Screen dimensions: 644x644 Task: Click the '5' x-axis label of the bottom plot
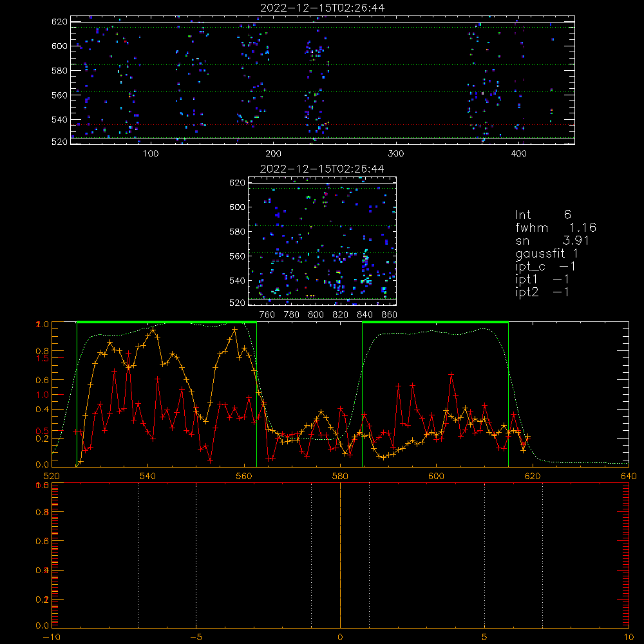point(485,638)
